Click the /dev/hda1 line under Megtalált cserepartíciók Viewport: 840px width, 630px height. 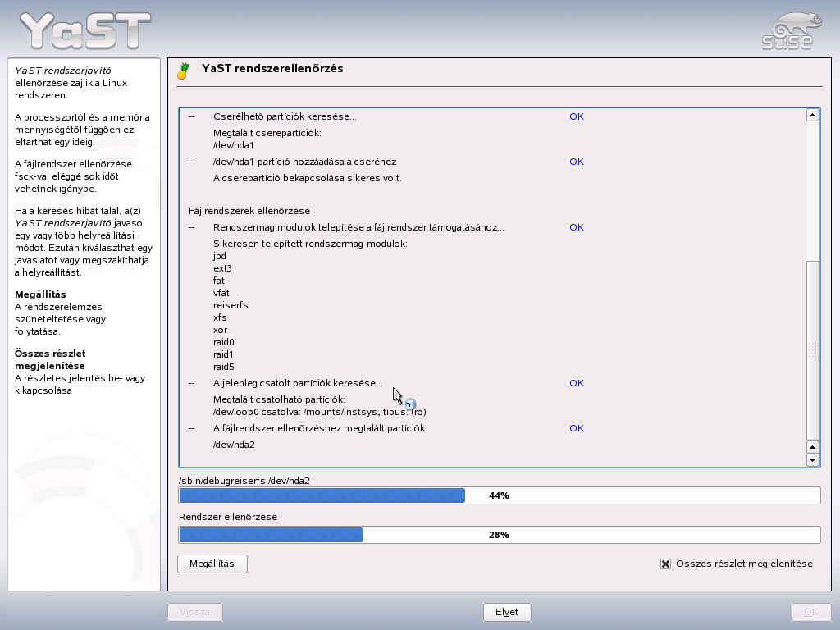coord(233,145)
